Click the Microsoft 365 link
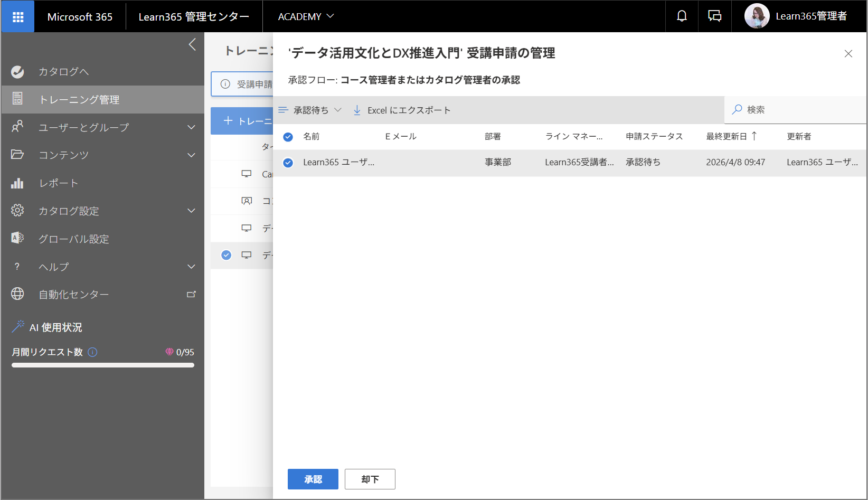 pyautogui.click(x=80, y=17)
